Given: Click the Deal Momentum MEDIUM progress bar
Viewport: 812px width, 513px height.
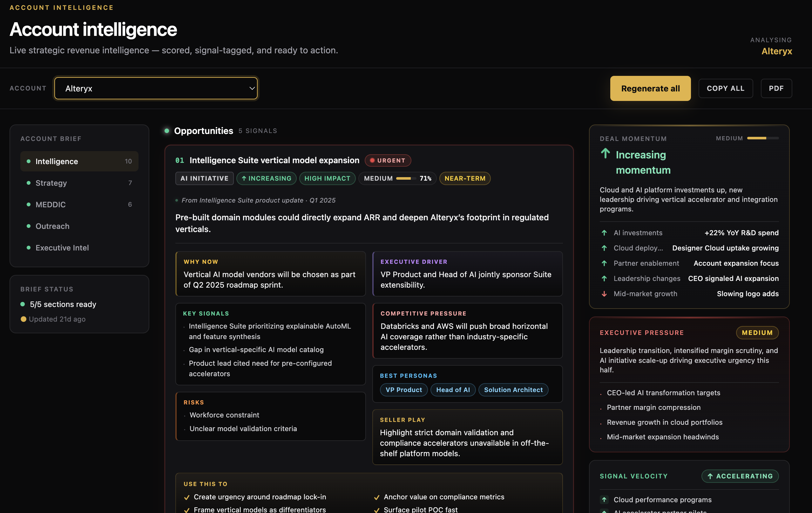Looking at the screenshot, I should [x=763, y=138].
